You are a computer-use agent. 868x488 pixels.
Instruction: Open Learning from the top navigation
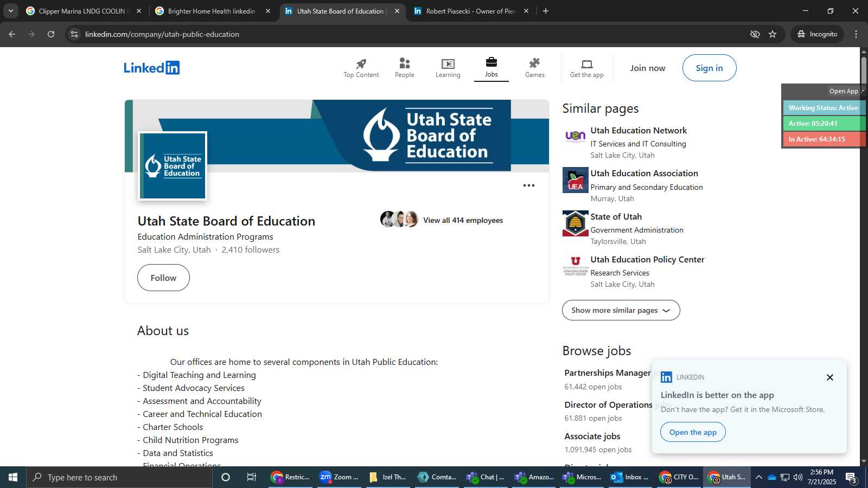pos(448,68)
